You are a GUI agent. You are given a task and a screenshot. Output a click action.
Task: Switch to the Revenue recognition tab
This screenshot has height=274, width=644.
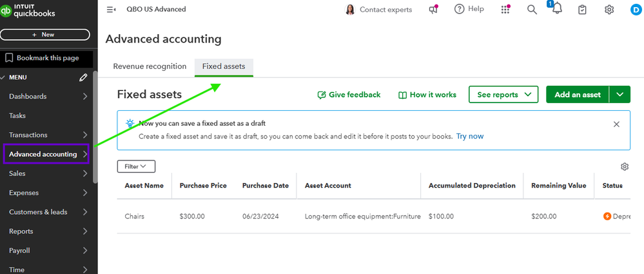pyautogui.click(x=150, y=66)
